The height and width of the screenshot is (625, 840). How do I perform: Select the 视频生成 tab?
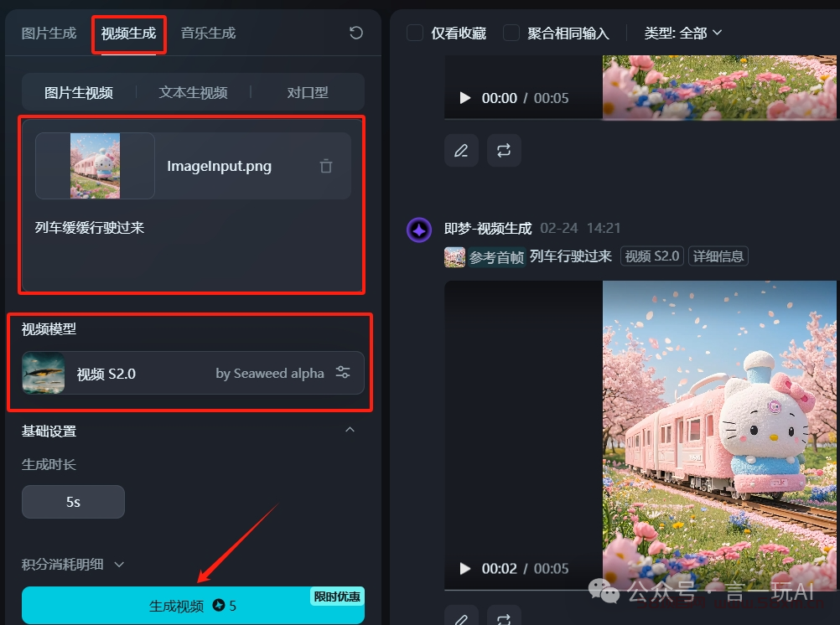pos(128,34)
